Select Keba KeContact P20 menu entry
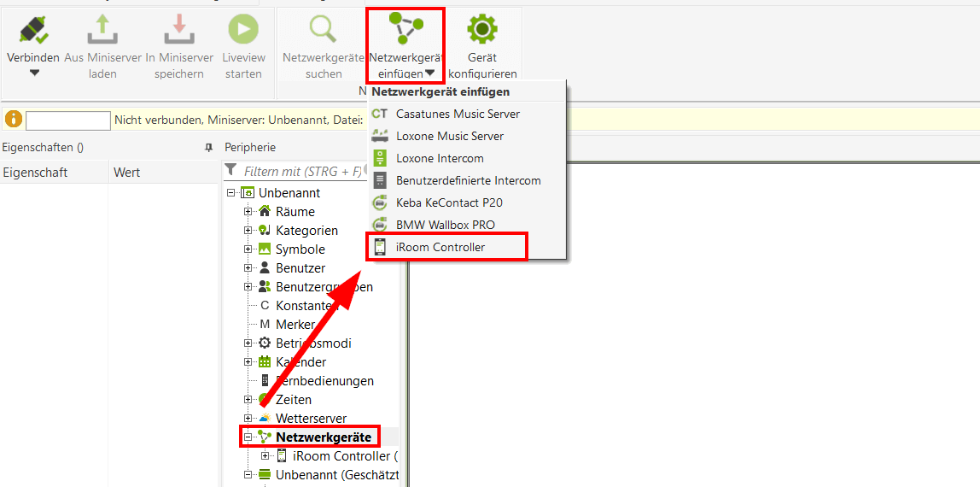This screenshot has width=980, height=487. coord(449,202)
